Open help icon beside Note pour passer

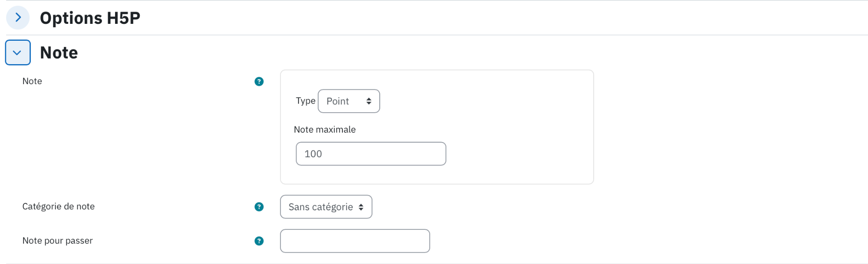pyautogui.click(x=259, y=241)
